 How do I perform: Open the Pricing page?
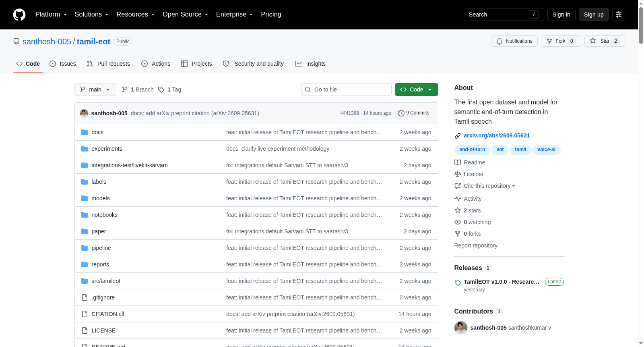pos(271,15)
